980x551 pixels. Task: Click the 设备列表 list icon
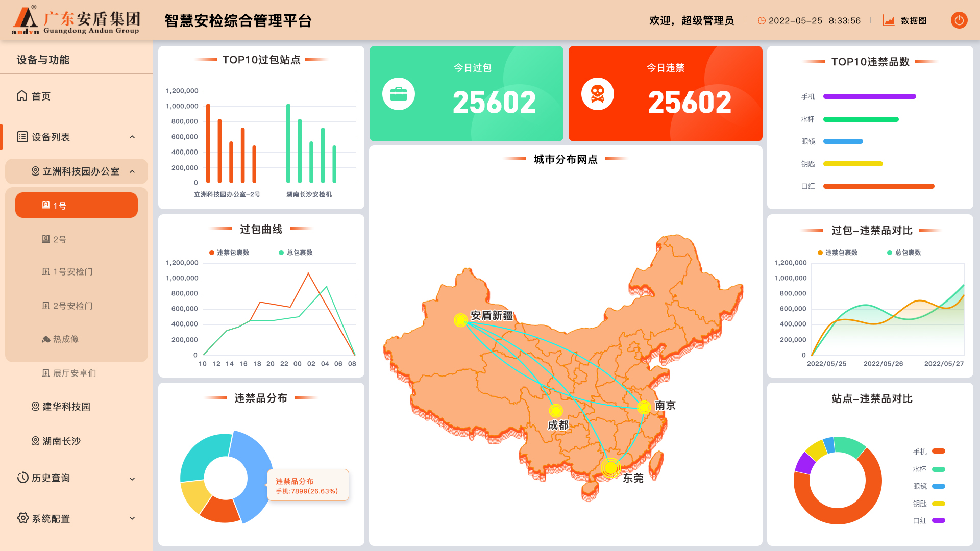(x=22, y=137)
